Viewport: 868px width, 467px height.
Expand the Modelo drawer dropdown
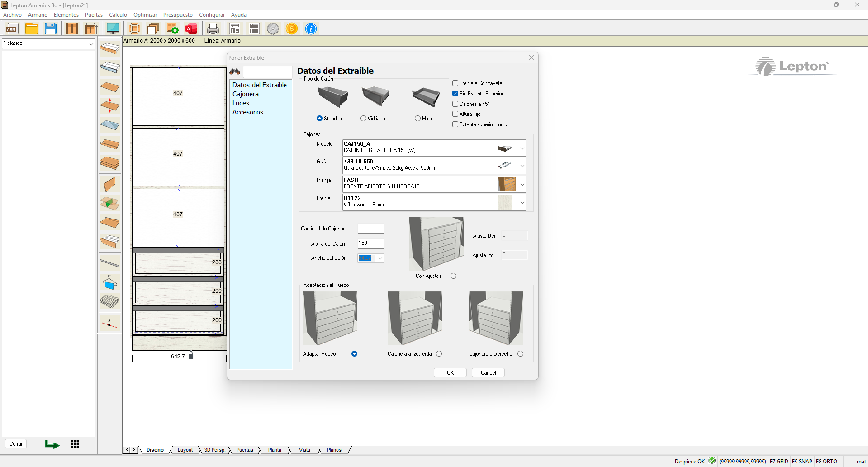522,148
